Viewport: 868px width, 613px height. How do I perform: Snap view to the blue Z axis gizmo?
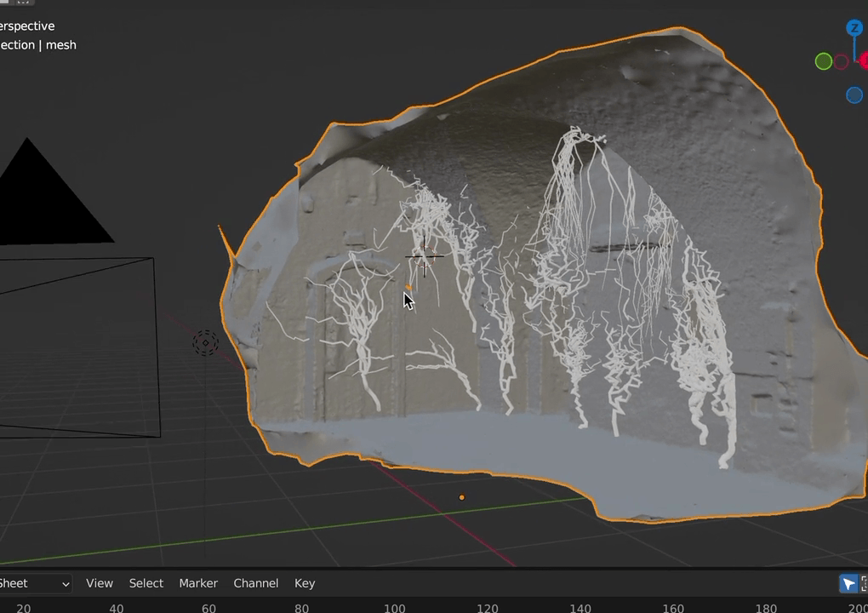pyautogui.click(x=854, y=28)
